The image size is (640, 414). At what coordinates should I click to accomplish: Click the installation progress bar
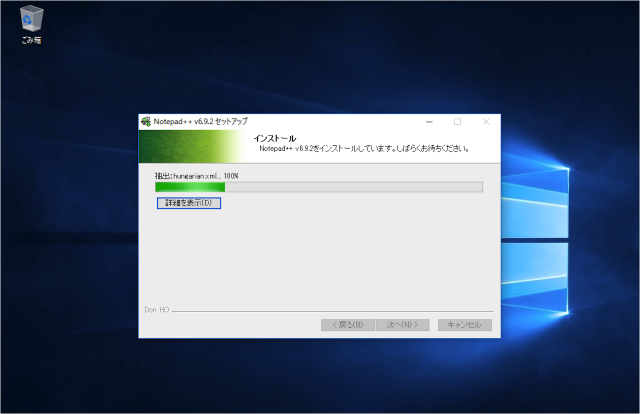pyautogui.click(x=319, y=187)
